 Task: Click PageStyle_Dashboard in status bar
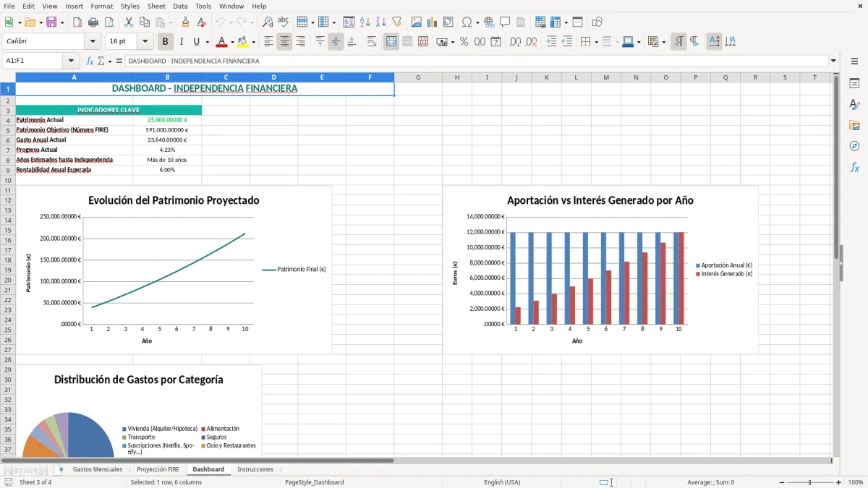pos(315,482)
